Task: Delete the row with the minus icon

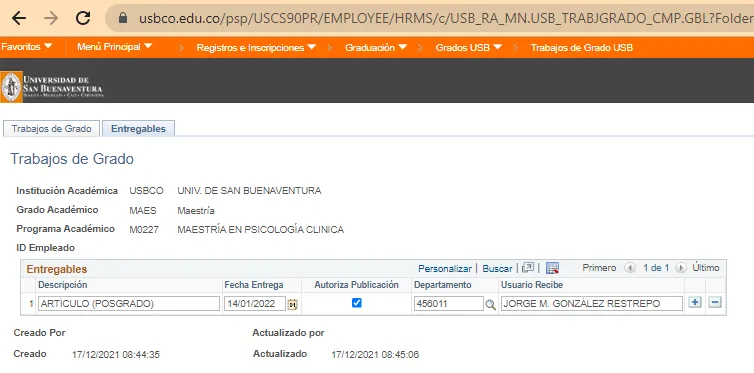Action: 716,302
